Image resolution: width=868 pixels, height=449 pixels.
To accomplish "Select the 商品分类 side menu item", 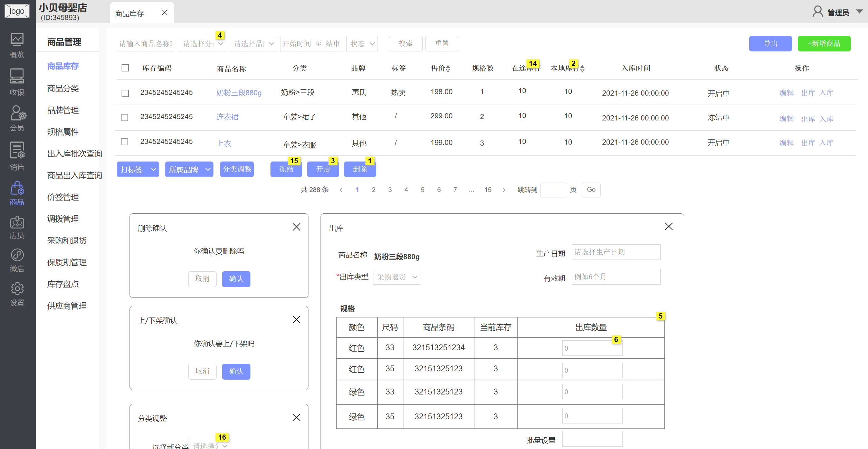I will [63, 88].
